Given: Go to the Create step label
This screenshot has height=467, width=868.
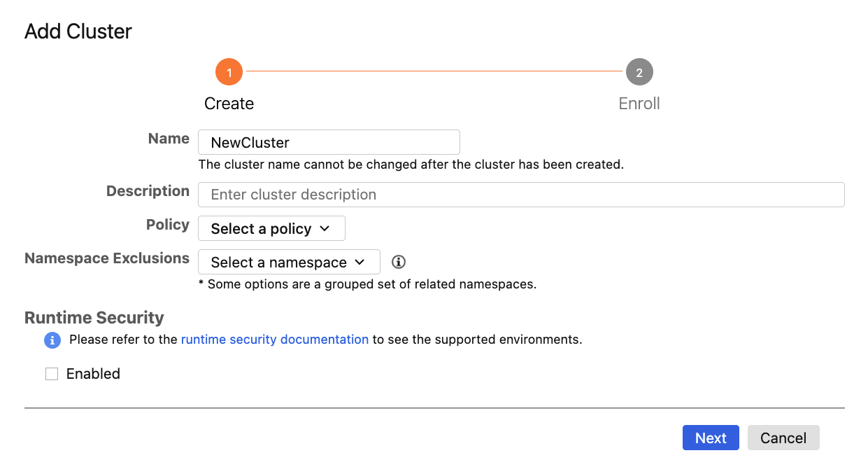Looking at the screenshot, I should [x=229, y=104].
